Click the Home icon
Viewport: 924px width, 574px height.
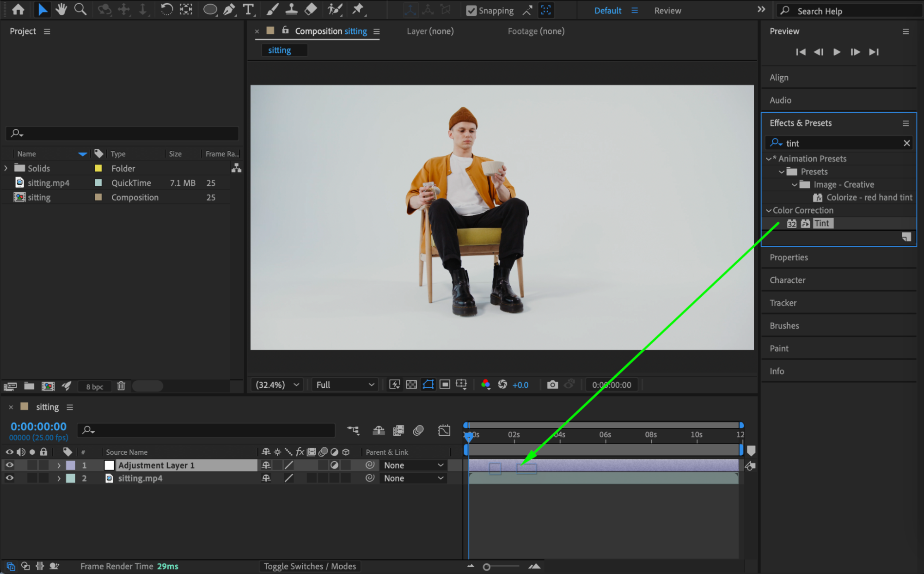pos(18,9)
